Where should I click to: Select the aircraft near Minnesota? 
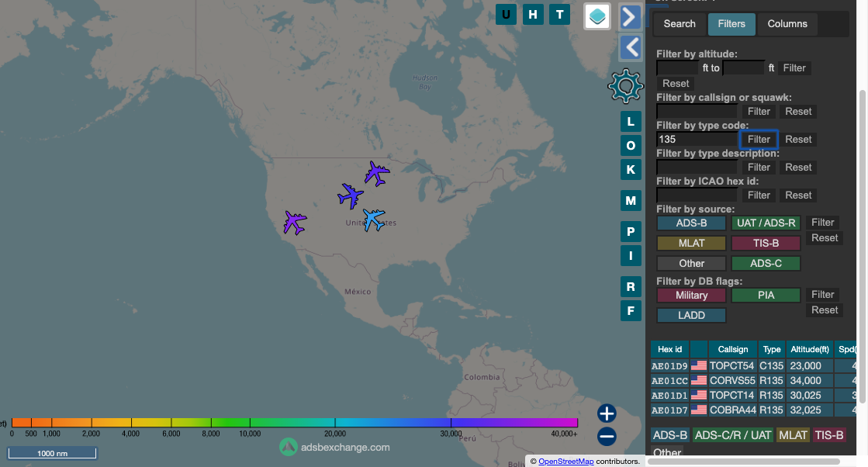[x=377, y=173]
